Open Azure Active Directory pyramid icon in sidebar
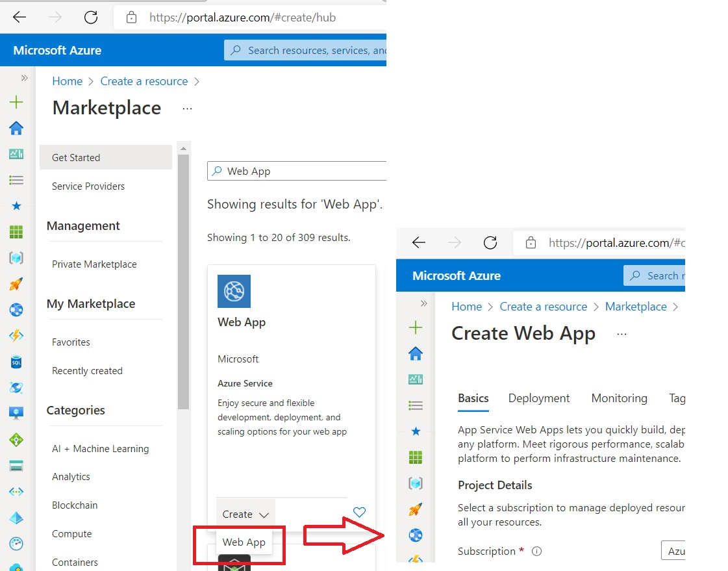Image resolution: width=728 pixels, height=571 pixels. pos(16,518)
